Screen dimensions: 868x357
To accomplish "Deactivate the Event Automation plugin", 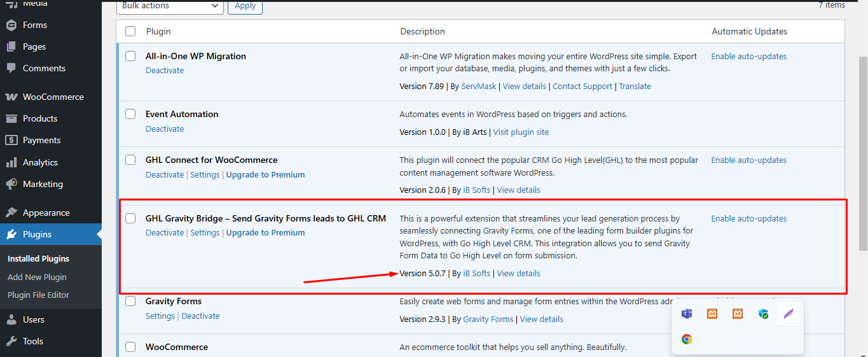I will (x=165, y=129).
